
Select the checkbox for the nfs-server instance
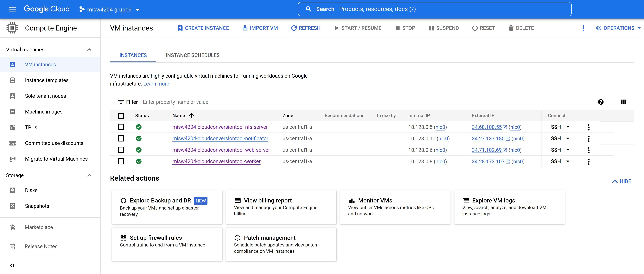(121, 127)
